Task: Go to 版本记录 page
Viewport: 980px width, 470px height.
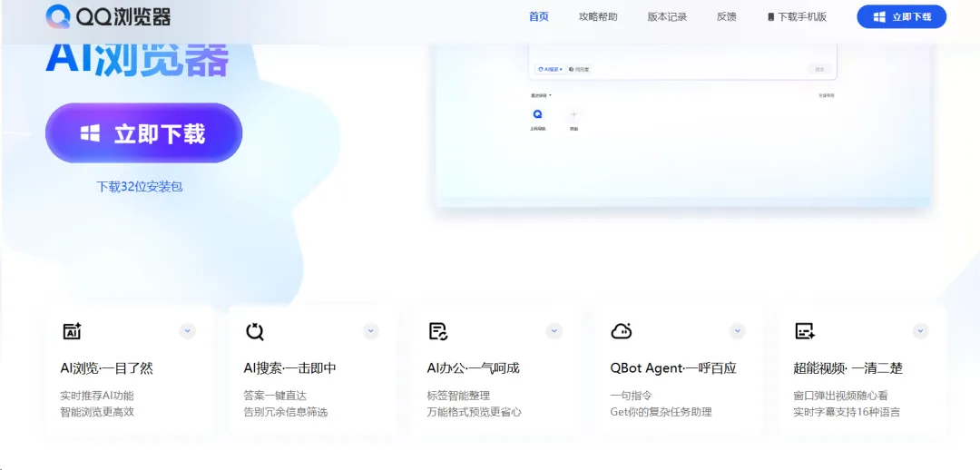Action: point(668,17)
